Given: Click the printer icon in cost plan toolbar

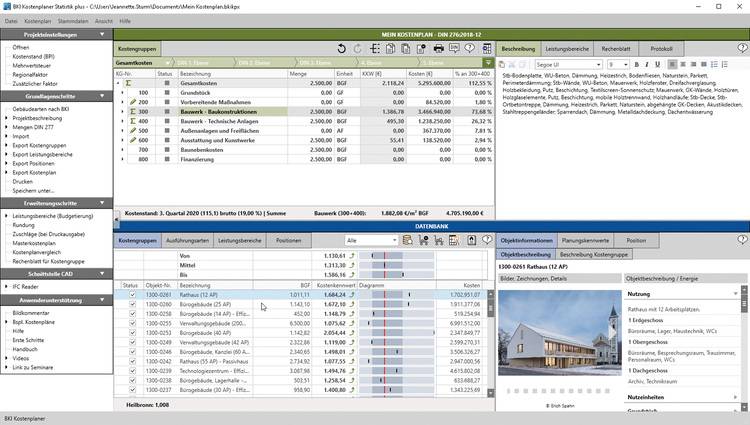Looking at the screenshot, I should (x=438, y=48).
